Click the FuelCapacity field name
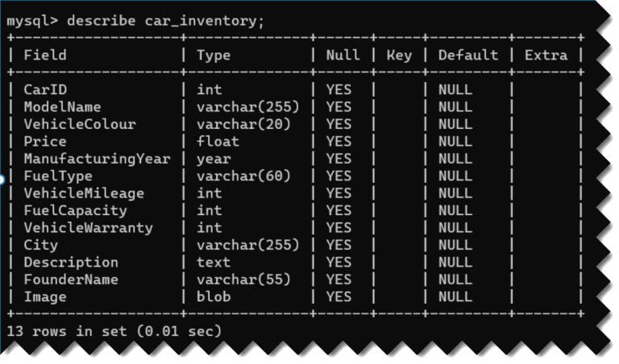The width and height of the screenshot is (619, 364). click(75, 210)
